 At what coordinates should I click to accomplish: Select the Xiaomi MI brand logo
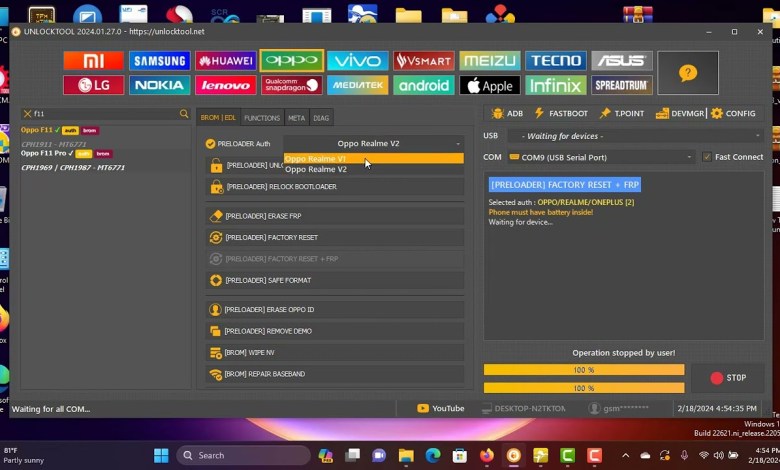(x=94, y=61)
